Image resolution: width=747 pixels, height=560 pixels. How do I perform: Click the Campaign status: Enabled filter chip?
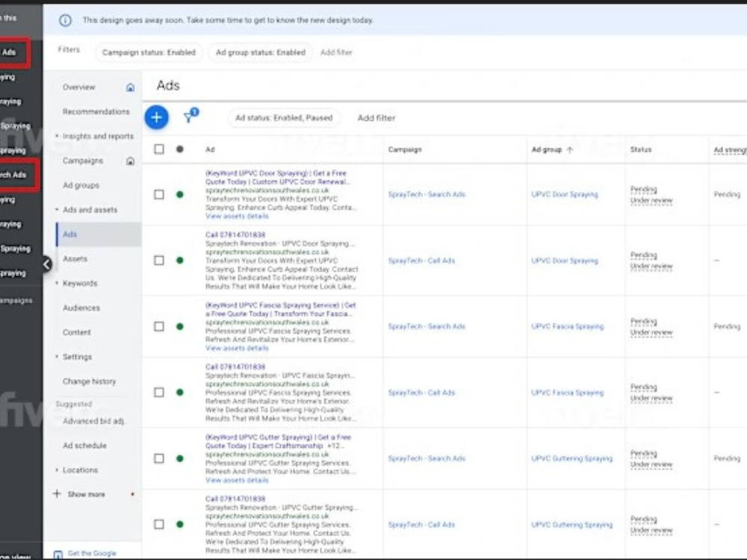[x=149, y=52]
